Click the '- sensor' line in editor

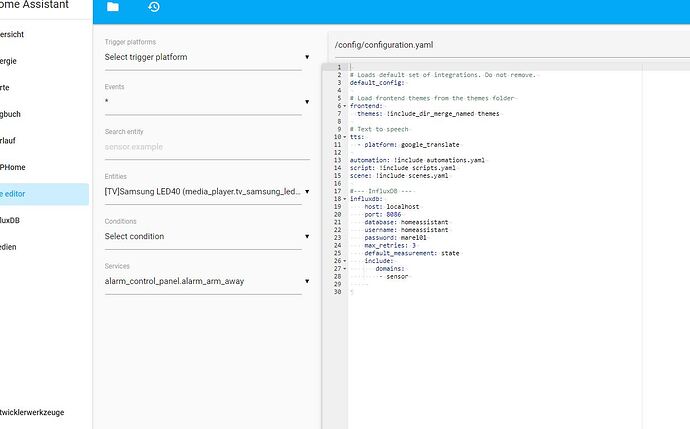point(393,276)
